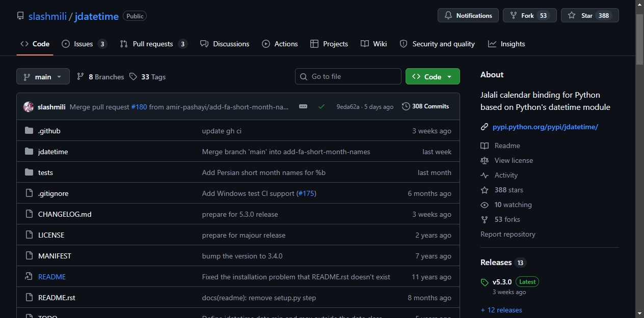Click the slashmili avatar in commit bar

[x=29, y=107]
